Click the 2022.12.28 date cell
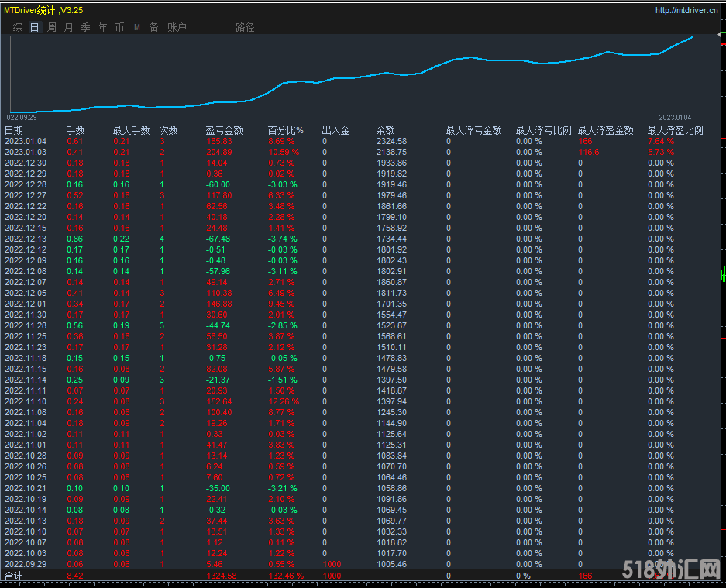The height and width of the screenshot is (588, 726). pyautogui.click(x=26, y=184)
